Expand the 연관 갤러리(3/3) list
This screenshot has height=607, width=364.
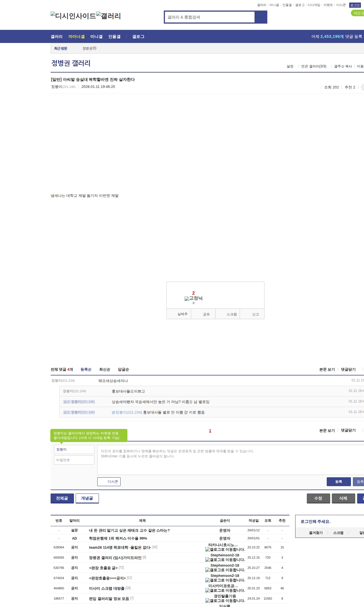click(314, 66)
